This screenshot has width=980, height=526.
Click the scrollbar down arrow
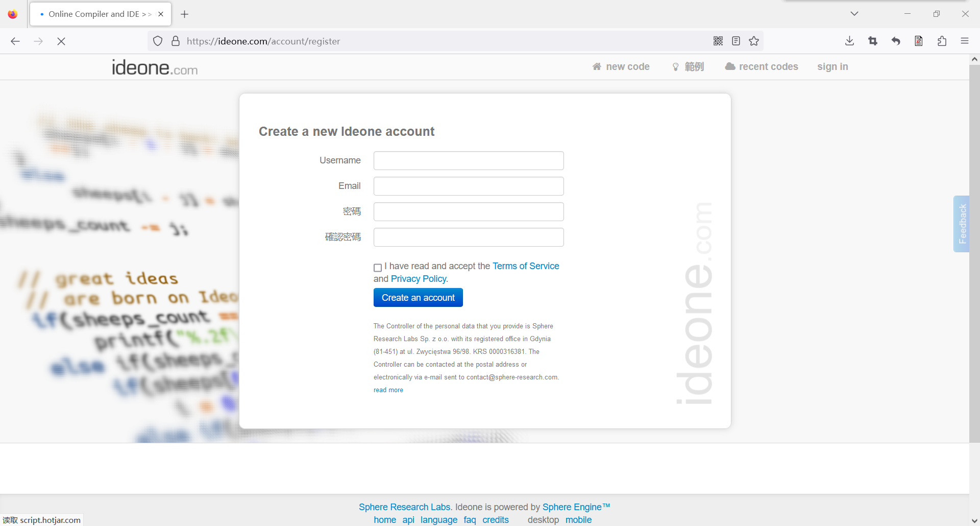pos(974,521)
